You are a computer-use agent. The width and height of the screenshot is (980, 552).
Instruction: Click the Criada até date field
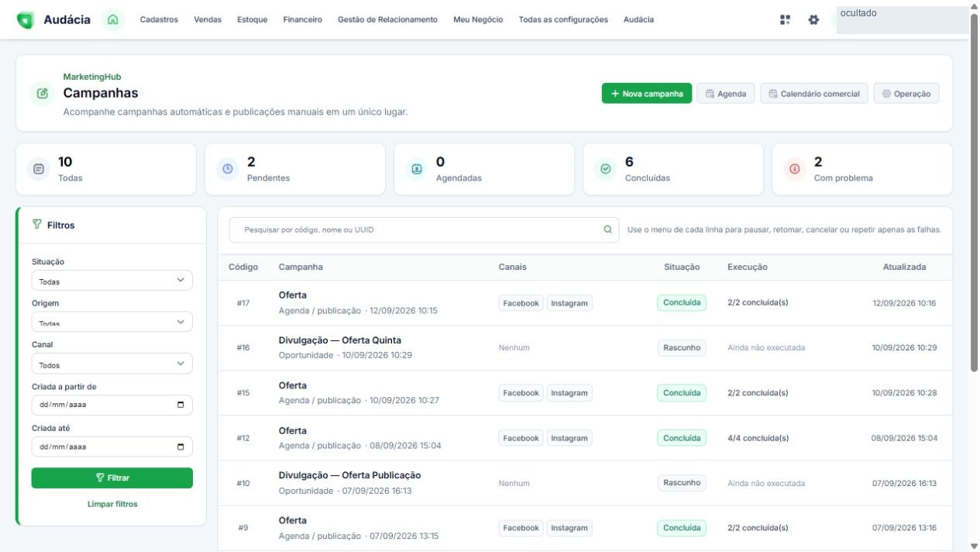(112, 447)
